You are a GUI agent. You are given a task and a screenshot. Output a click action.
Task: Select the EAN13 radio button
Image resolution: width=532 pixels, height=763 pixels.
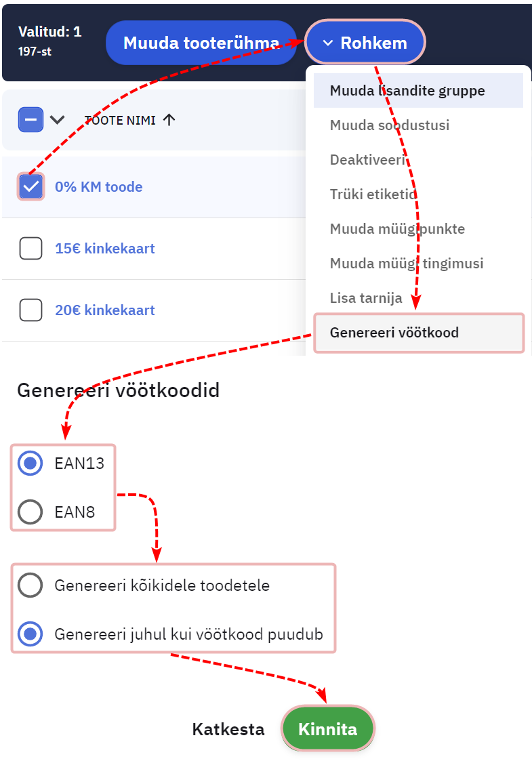pos(30,463)
